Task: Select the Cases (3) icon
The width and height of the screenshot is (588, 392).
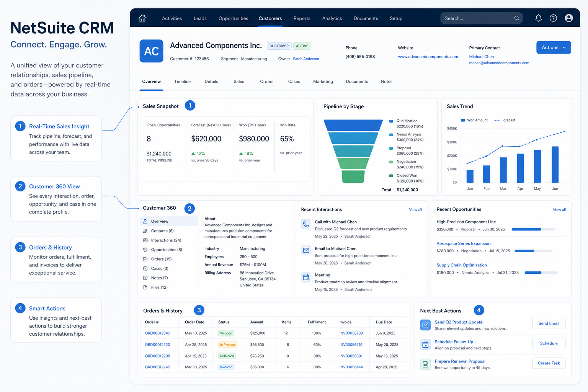Action: (145, 268)
